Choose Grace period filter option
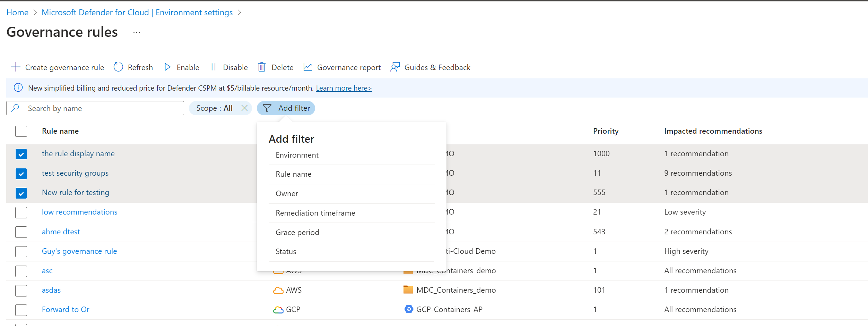 click(x=351, y=232)
